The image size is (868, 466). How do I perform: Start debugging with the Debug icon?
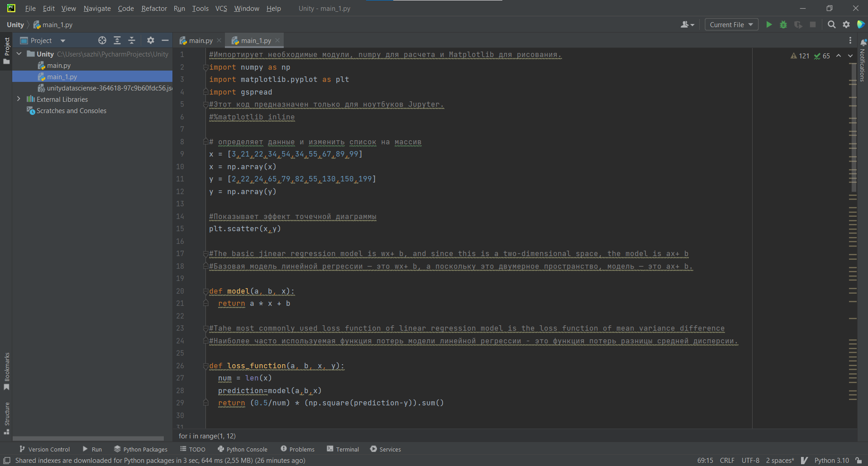click(783, 24)
